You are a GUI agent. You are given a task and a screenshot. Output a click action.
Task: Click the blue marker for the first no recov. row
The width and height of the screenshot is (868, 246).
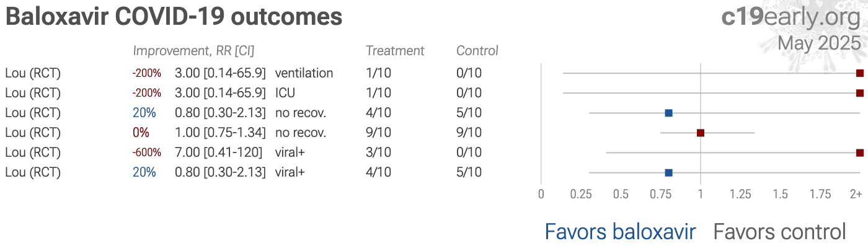point(668,113)
